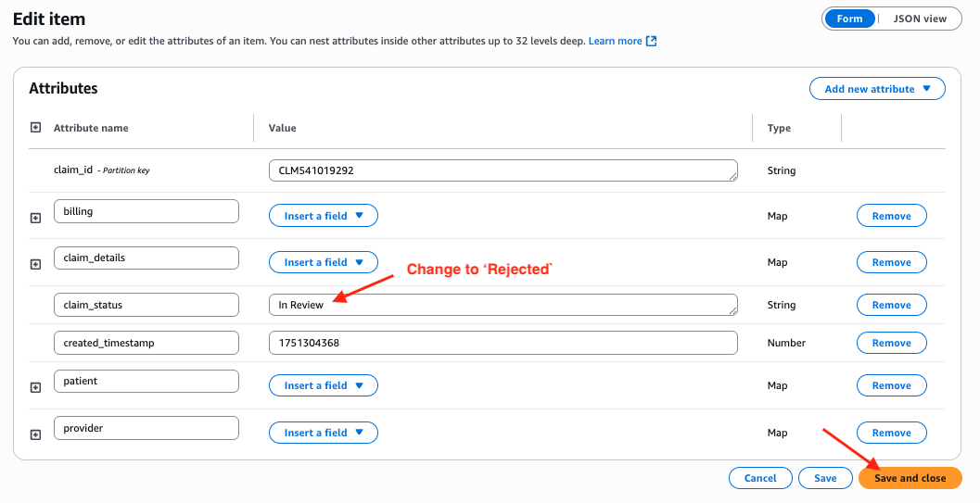Expand the claim_details map row
The height and width of the screenshot is (503, 980).
click(x=36, y=264)
